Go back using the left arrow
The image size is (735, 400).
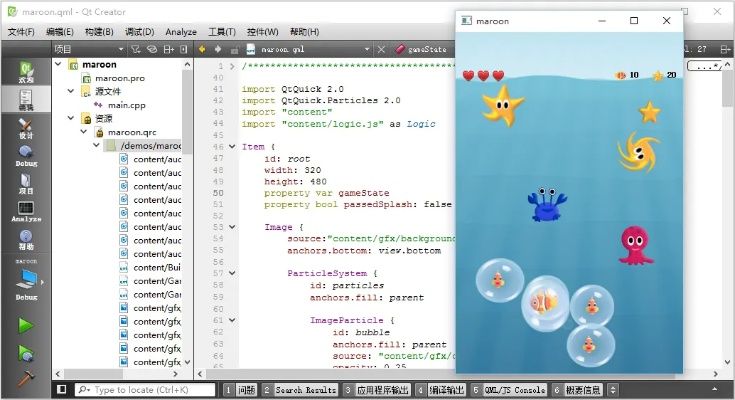coord(201,48)
